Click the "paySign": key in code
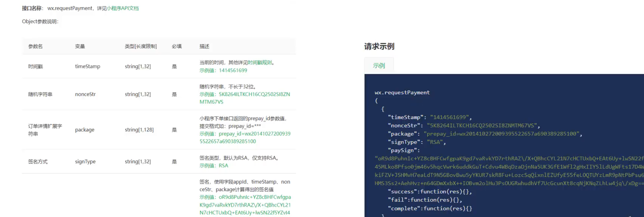The width and height of the screenshot is (644, 217). coord(404,150)
